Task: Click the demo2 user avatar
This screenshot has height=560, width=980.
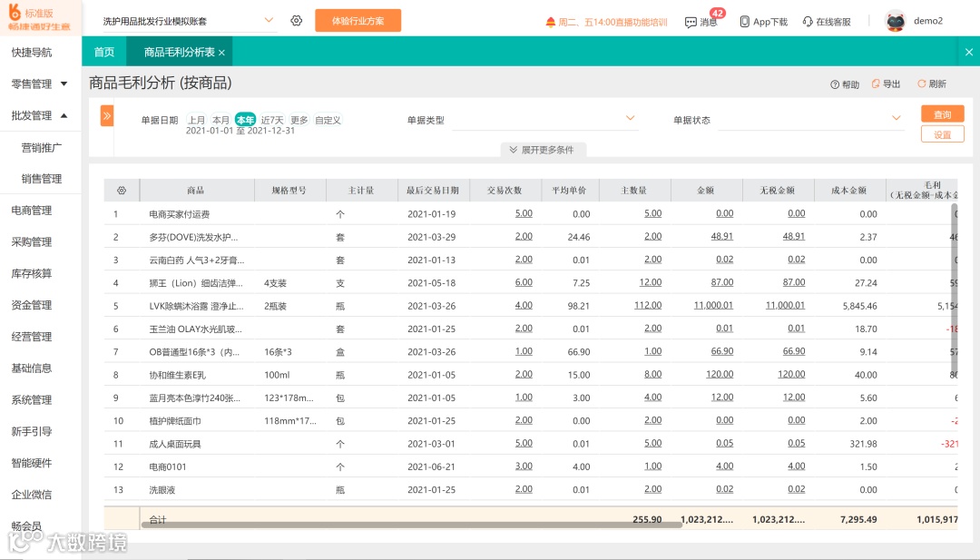Action: (x=896, y=21)
